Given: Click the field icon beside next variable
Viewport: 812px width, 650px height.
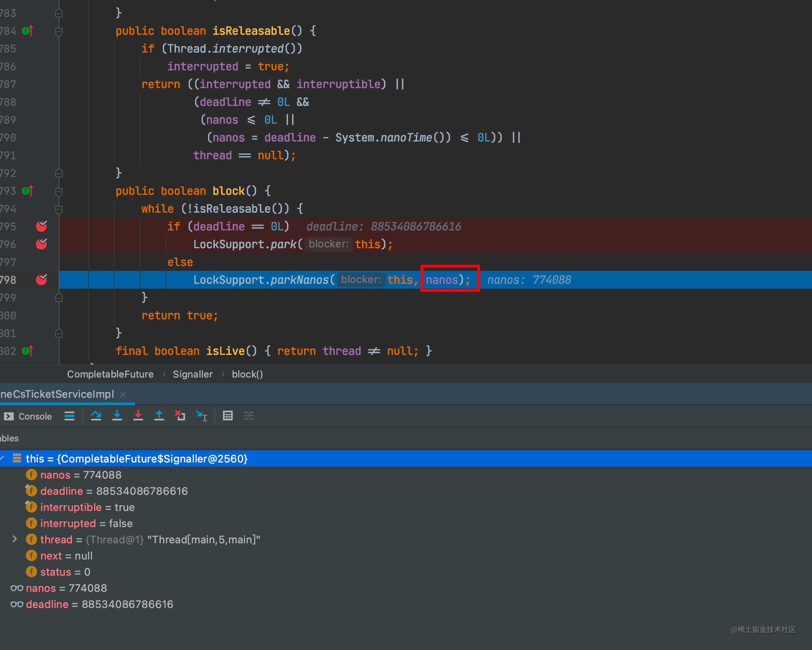Looking at the screenshot, I should (x=31, y=555).
